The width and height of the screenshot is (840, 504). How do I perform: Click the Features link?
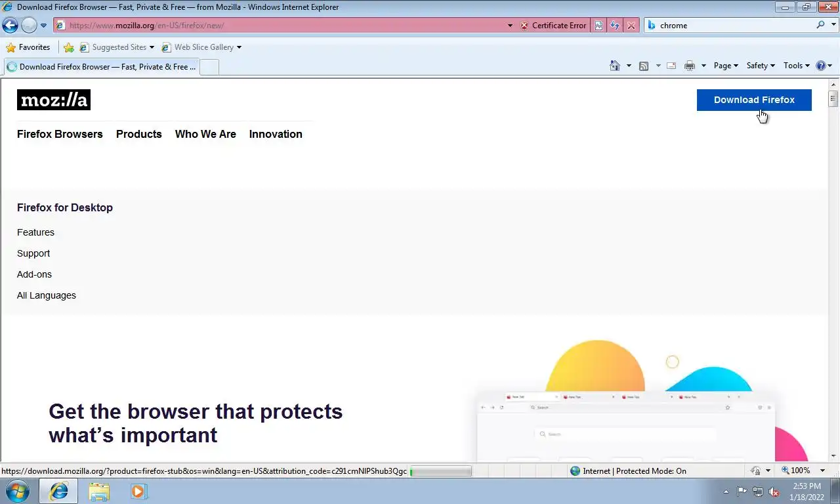pyautogui.click(x=35, y=232)
